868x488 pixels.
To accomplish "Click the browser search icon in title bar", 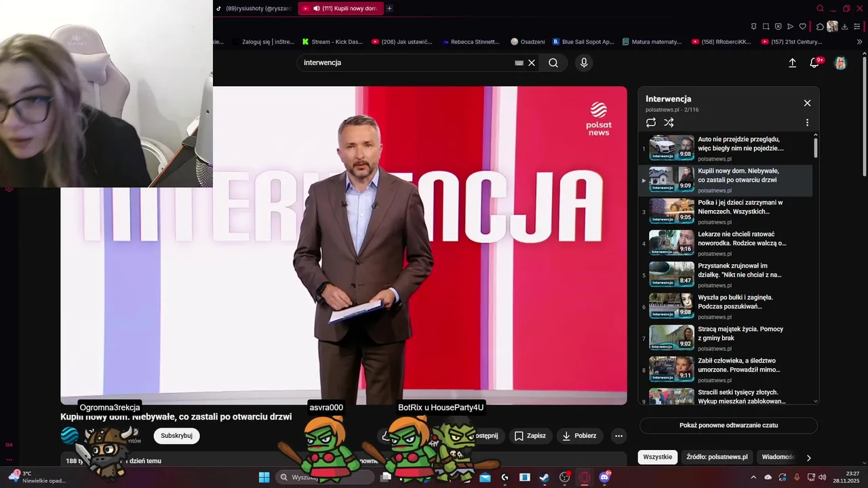I will 820,9.
